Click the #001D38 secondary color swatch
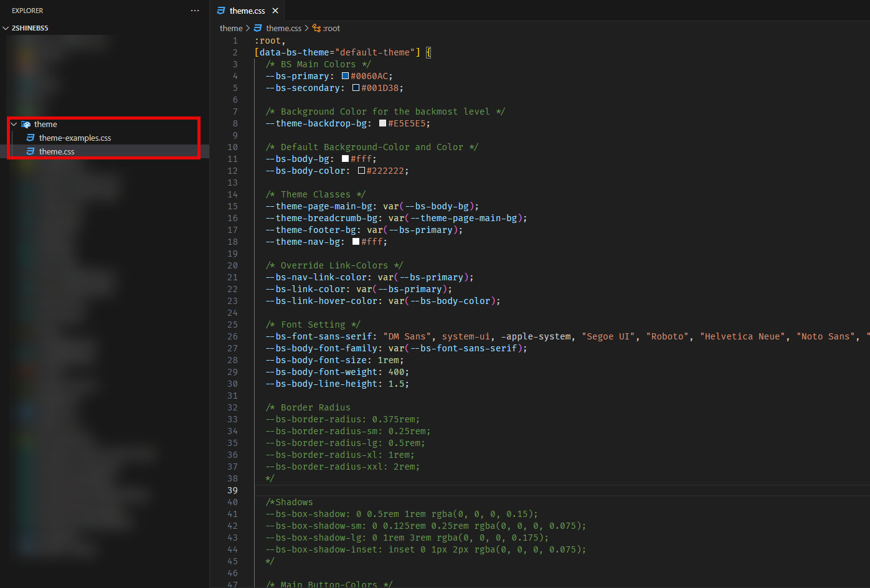 tap(356, 88)
